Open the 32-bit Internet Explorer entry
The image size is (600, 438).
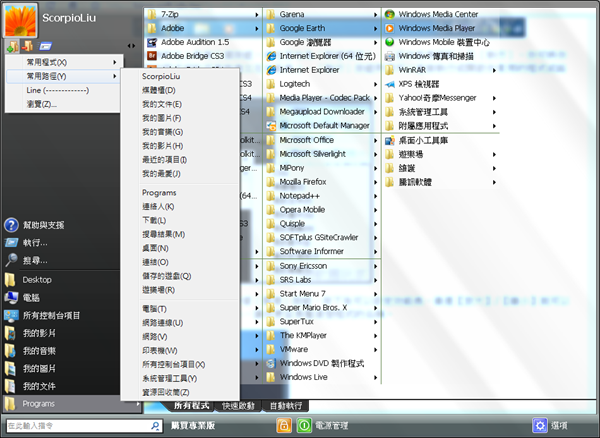(303, 70)
